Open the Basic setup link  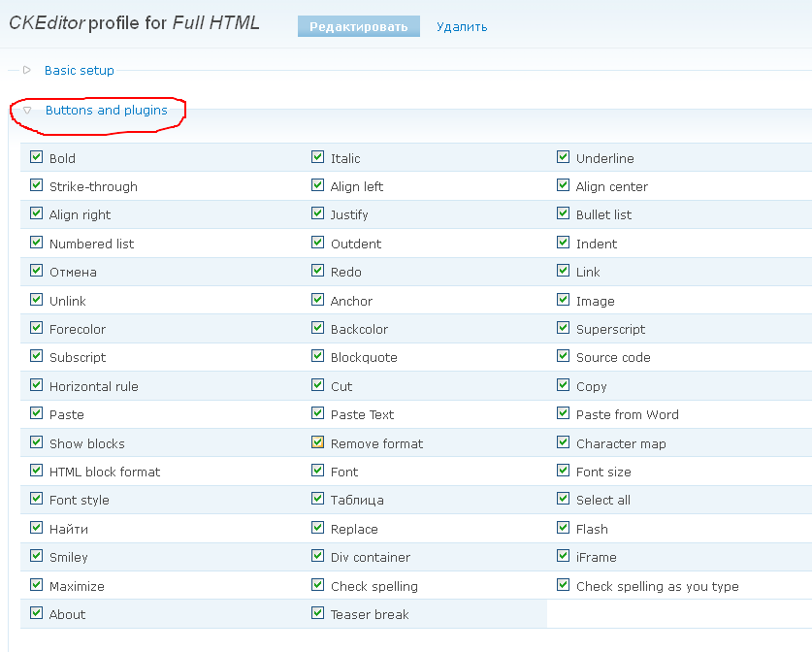pyautogui.click(x=80, y=71)
